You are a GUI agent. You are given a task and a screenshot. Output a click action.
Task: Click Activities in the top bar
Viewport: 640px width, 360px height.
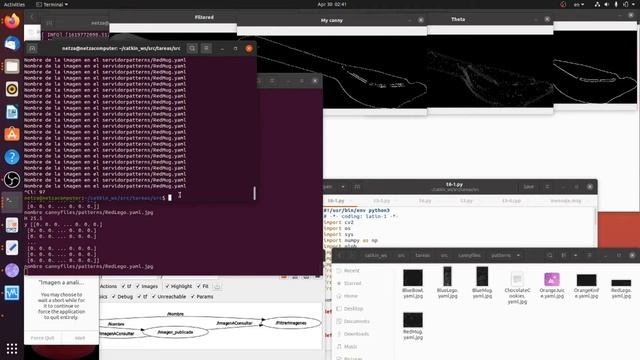pos(14,4)
